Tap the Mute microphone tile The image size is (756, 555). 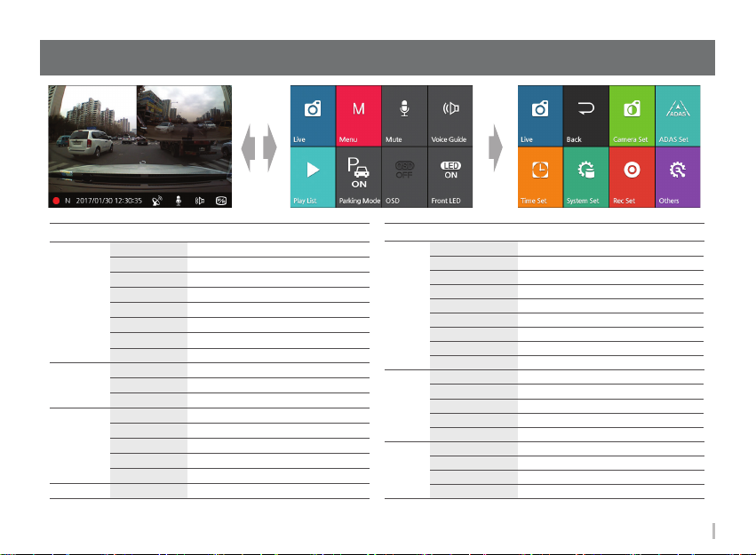pyautogui.click(x=404, y=116)
